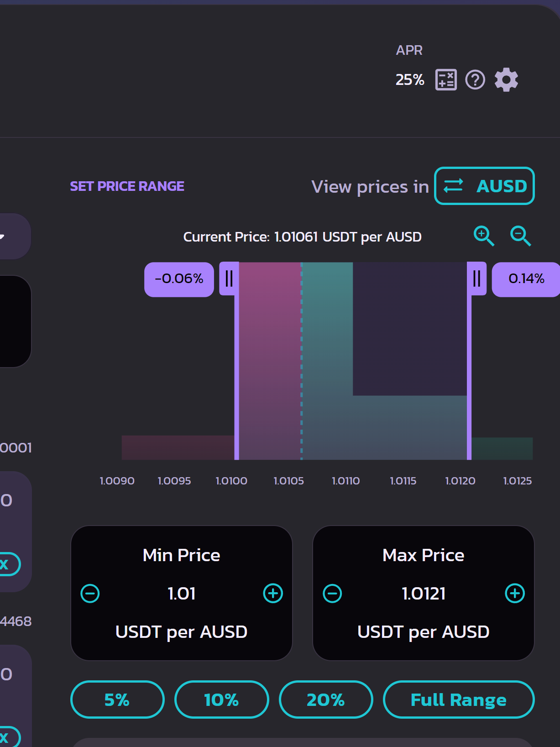Click the help question mark icon
Image resolution: width=560 pixels, height=747 pixels.
coord(475,80)
